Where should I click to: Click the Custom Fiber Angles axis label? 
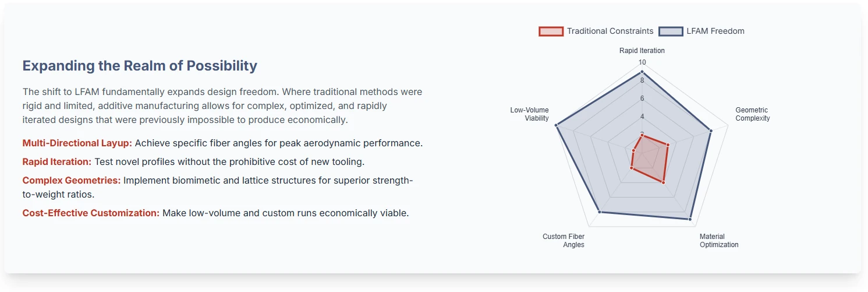point(564,241)
